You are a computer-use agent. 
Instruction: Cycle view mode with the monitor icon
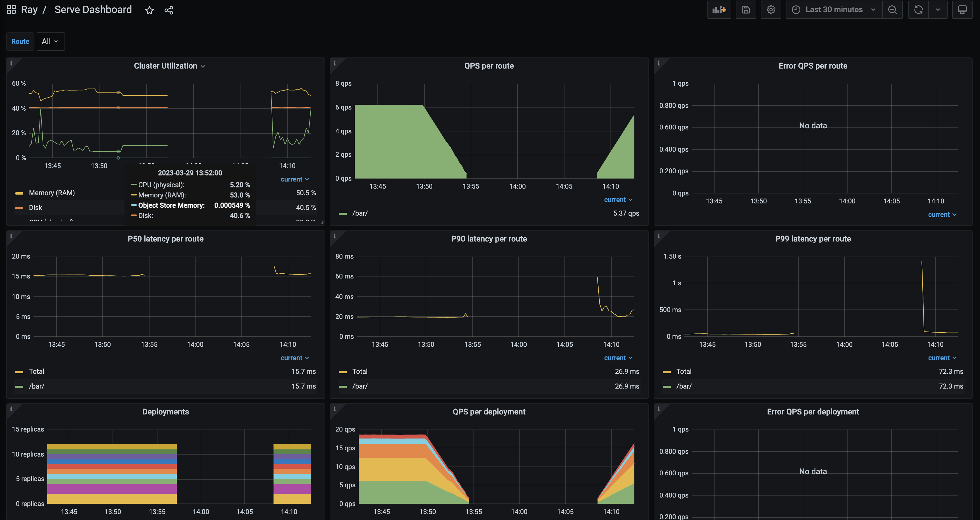962,10
